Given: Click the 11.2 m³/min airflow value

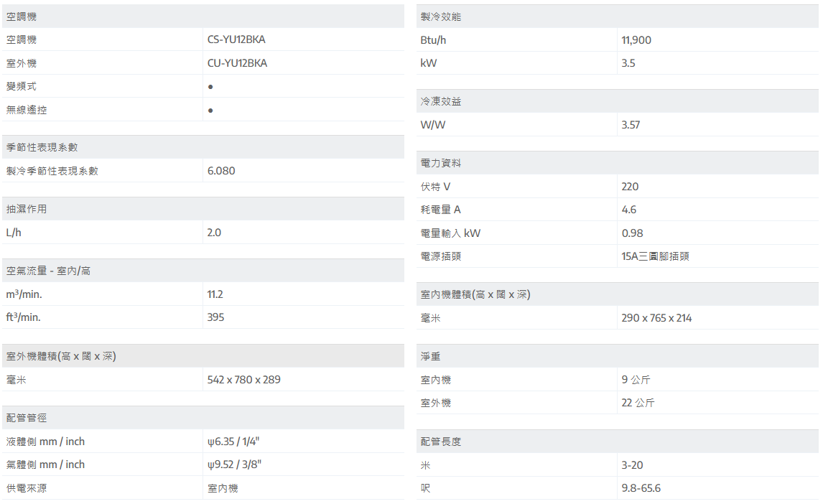Looking at the screenshot, I should click(x=215, y=294).
